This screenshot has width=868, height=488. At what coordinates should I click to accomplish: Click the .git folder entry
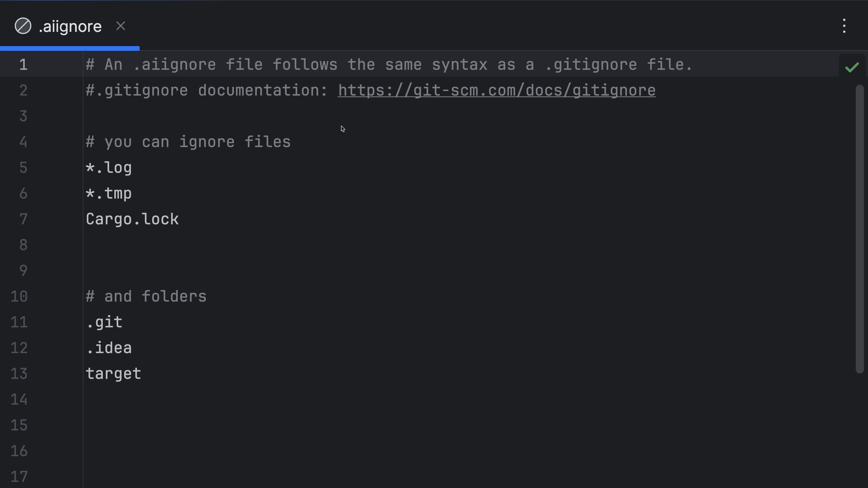coord(104,322)
